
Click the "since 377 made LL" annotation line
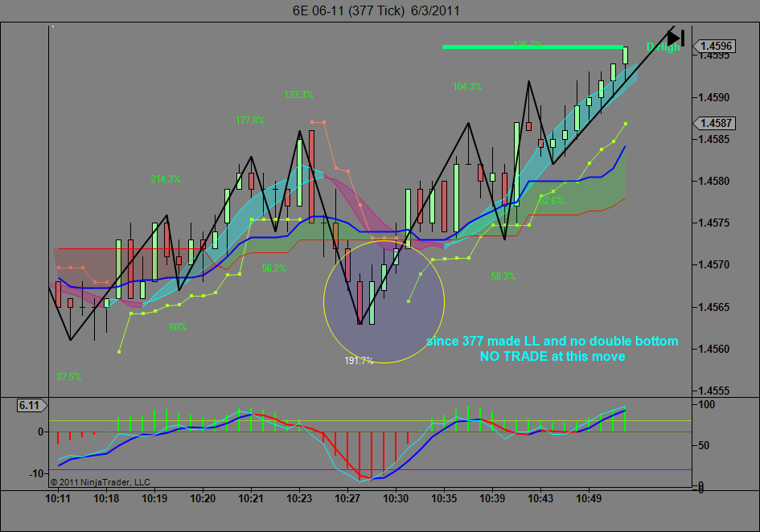[x=552, y=341]
